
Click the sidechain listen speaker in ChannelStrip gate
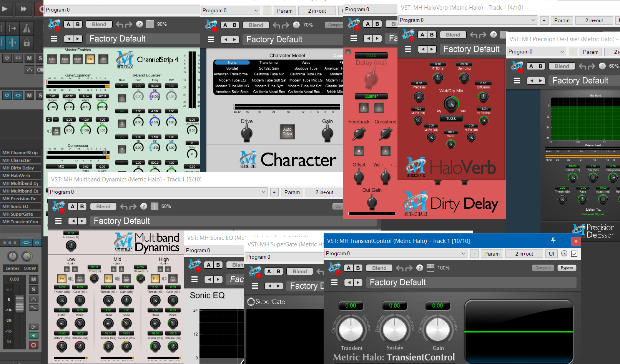point(49,131)
